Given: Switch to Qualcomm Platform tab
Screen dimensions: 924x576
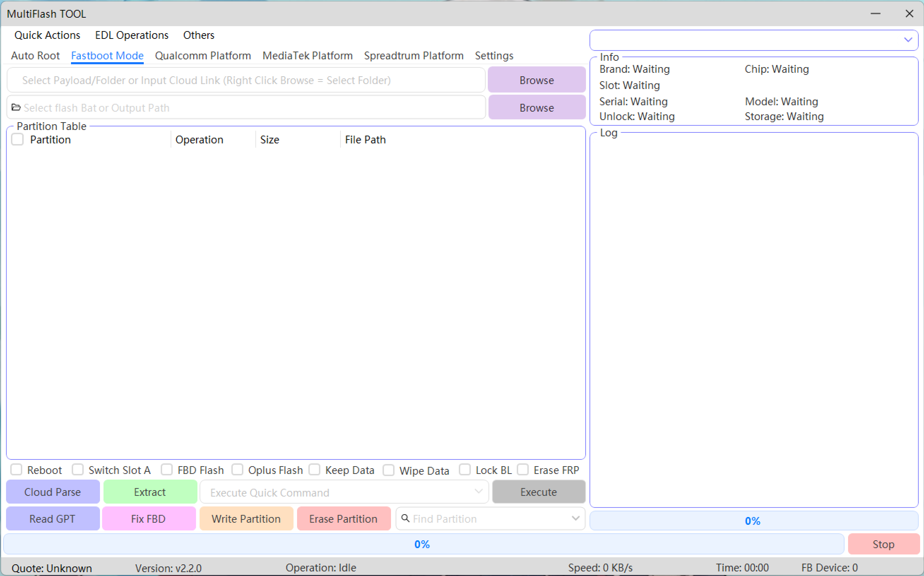Looking at the screenshot, I should pyautogui.click(x=203, y=55).
